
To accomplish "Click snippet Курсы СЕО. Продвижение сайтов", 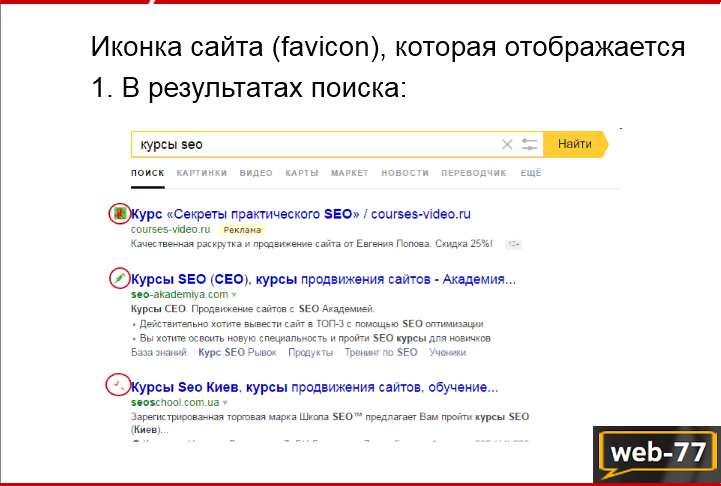I will tap(253, 309).
